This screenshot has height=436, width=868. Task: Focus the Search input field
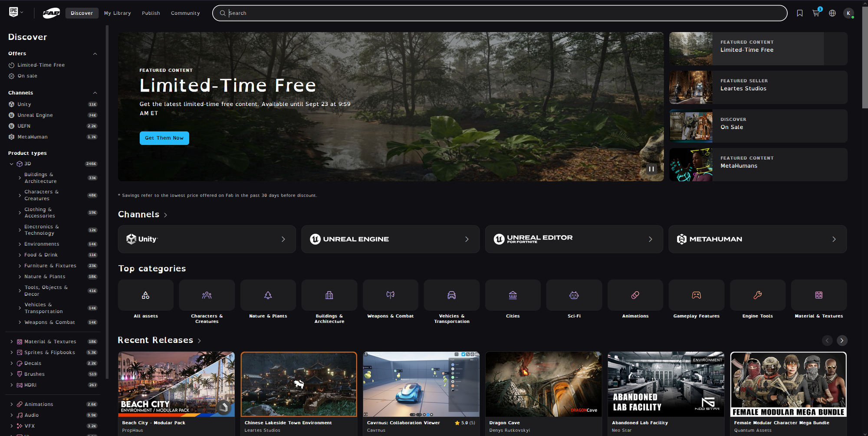500,13
